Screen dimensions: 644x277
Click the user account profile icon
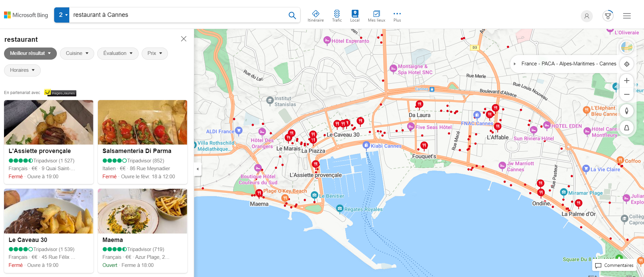586,16
